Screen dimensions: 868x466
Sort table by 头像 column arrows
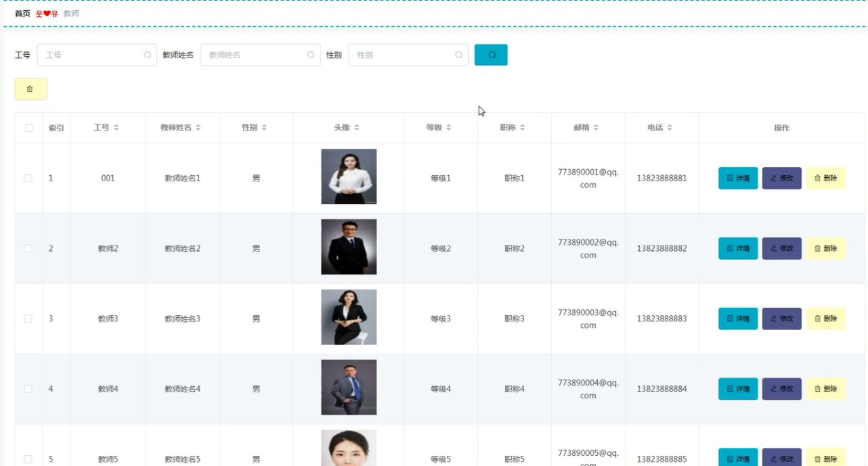[357, 128]
